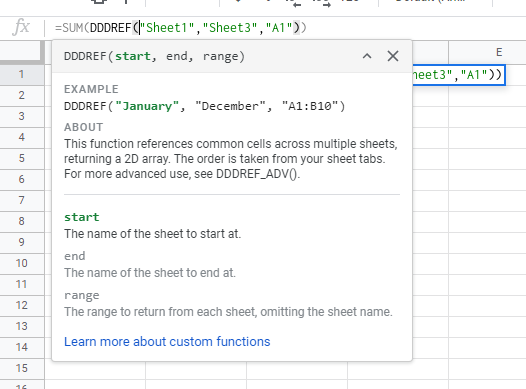Select row 7 header

pyautogui.click(x=21, y=200)
